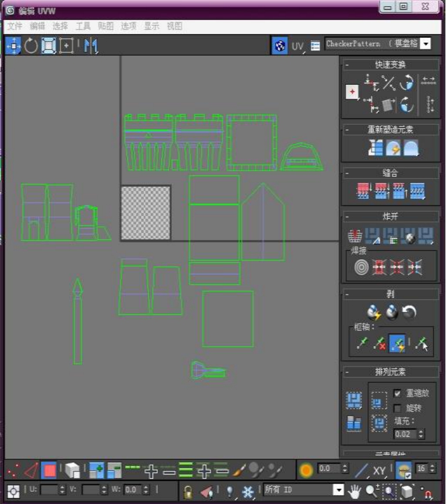Toggle Polygon sub-object mode red square
Image resolution: width=446 pixels, height=504 pixels.
coord(49,470)
